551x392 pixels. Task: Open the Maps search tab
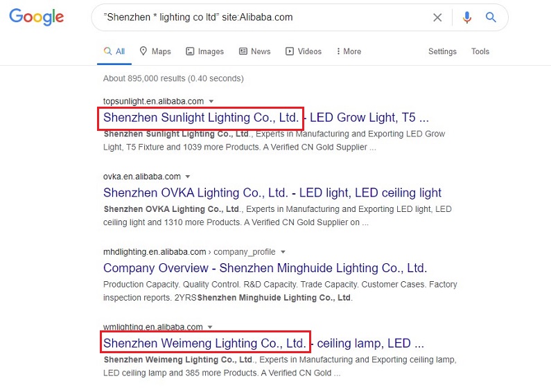pyautogui.click(x=155, y=51)
